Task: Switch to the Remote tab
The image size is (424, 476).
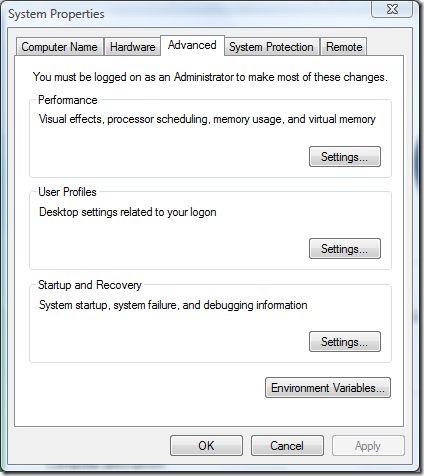Action: coord(344,47)
